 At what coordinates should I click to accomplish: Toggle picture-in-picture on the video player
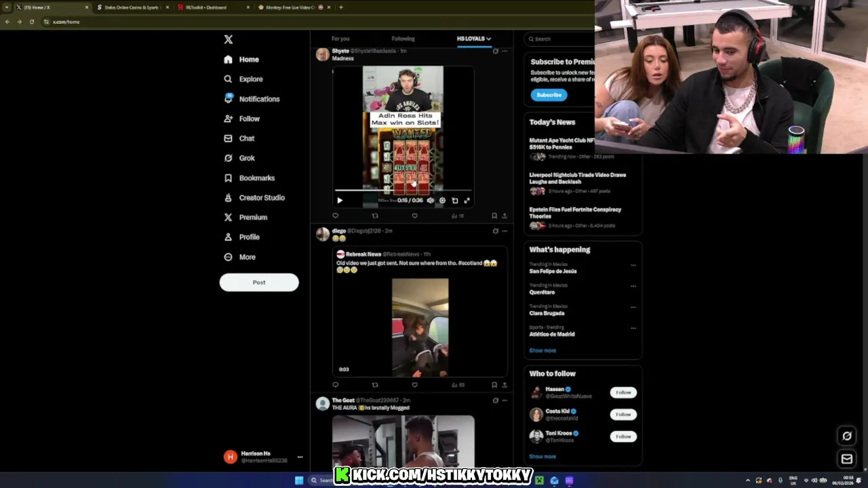(454, 200)
